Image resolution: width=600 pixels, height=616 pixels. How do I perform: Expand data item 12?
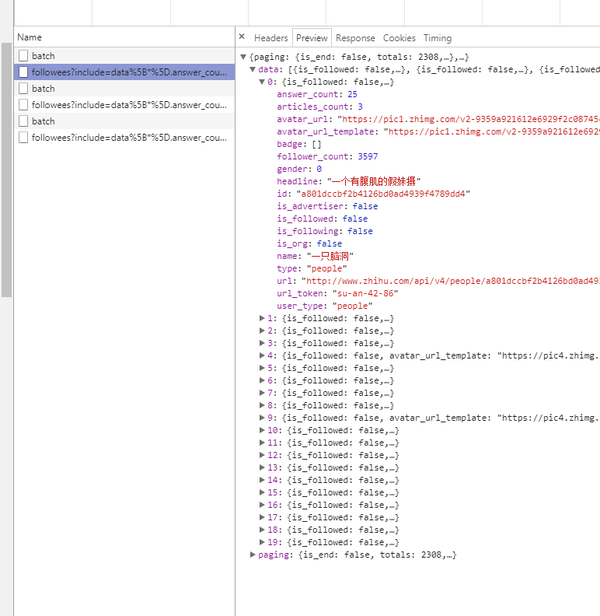click(x=262, y=455)
